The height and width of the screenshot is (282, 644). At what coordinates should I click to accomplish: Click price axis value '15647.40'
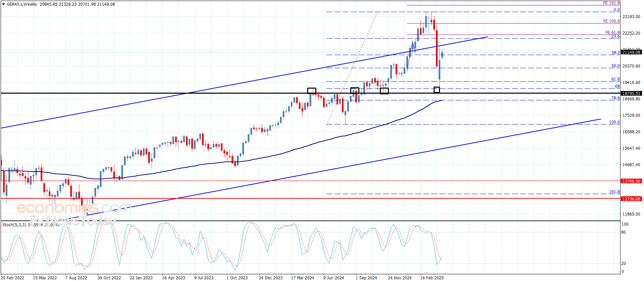pos(631,148)
